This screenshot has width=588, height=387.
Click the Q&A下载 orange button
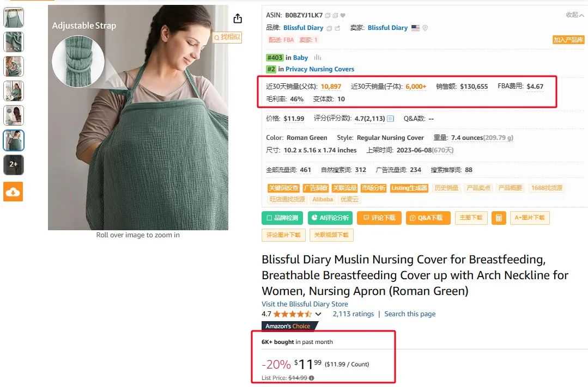coord(428,218)
